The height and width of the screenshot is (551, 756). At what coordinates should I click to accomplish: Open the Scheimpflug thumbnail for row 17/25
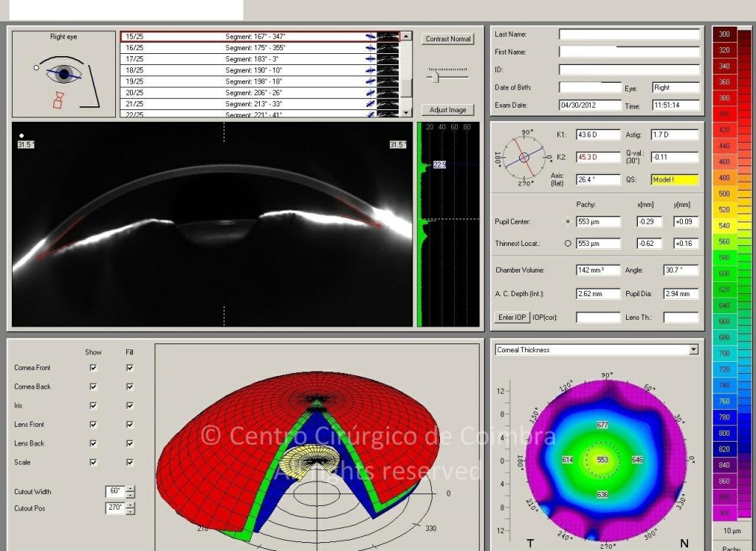coord(388,58)
